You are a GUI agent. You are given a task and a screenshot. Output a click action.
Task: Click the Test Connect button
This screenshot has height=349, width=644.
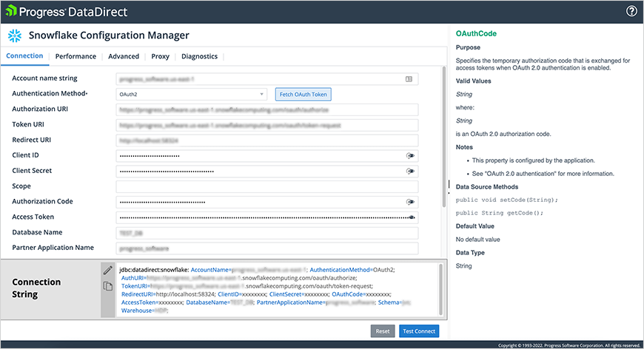coord(419,331)
